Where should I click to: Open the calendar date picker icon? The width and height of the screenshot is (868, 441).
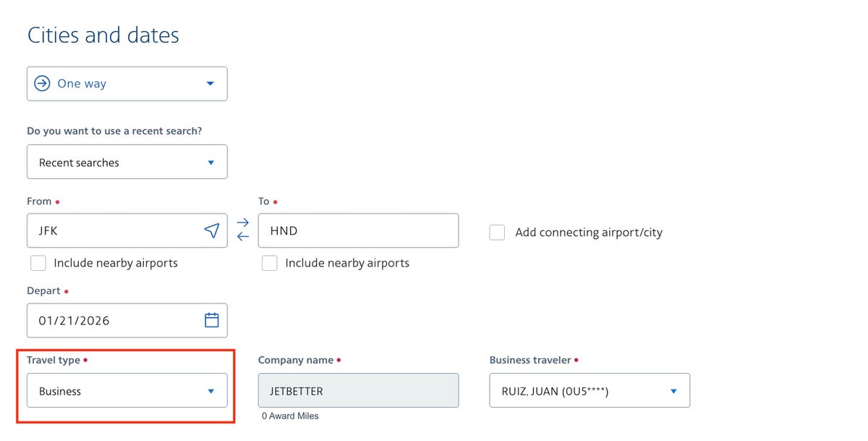(x=212, y=320)
